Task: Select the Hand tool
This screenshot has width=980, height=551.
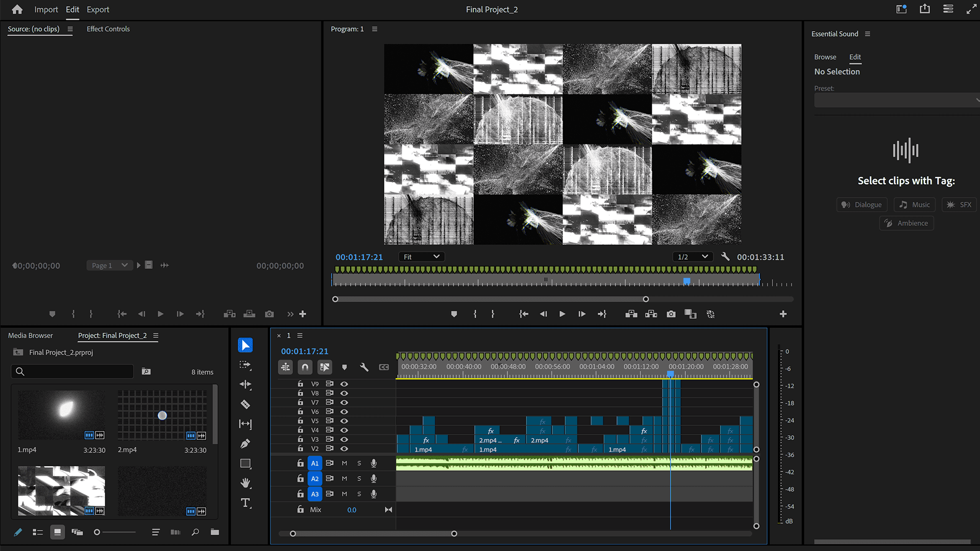Action: pyautogui.click(x=246, y=483)
